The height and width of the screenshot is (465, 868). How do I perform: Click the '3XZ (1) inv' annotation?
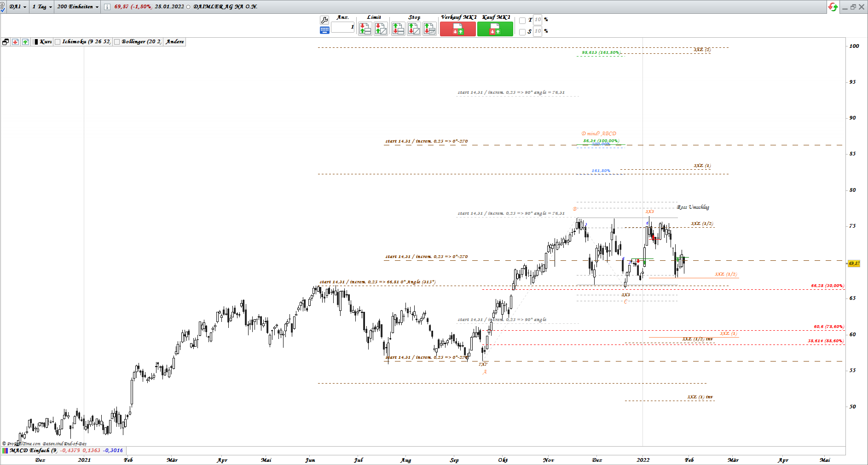coord(700,397)
